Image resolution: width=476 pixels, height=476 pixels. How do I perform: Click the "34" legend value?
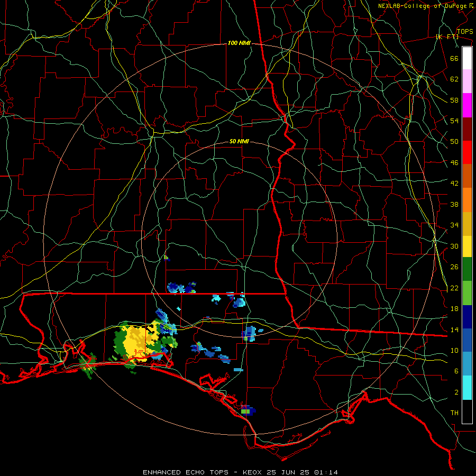pyautogui.click(x=454, y=225)
